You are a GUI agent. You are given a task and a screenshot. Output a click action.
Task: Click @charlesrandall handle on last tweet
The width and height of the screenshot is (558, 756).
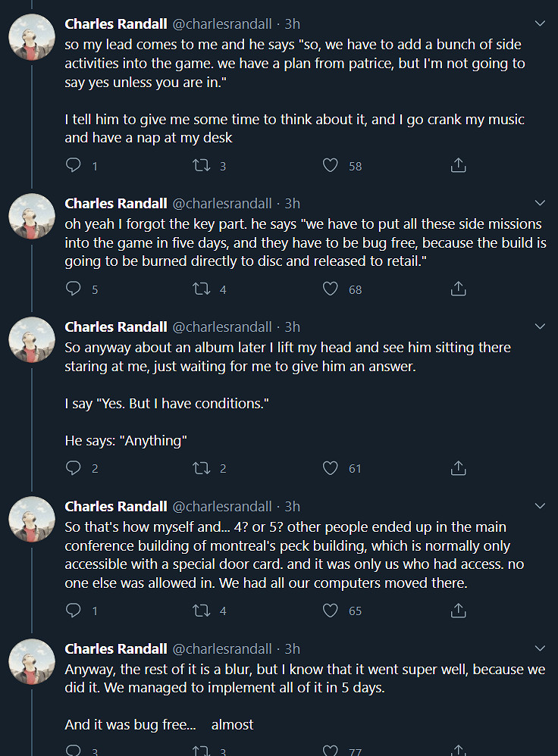222,648
